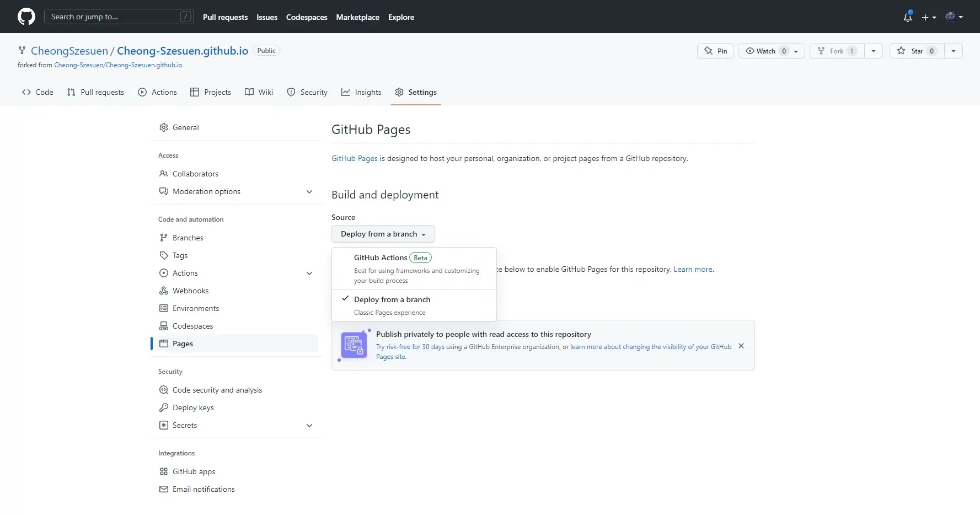Follow the Learn more link
The height and width of the screenshot is (515, 980).
(693, 269)
